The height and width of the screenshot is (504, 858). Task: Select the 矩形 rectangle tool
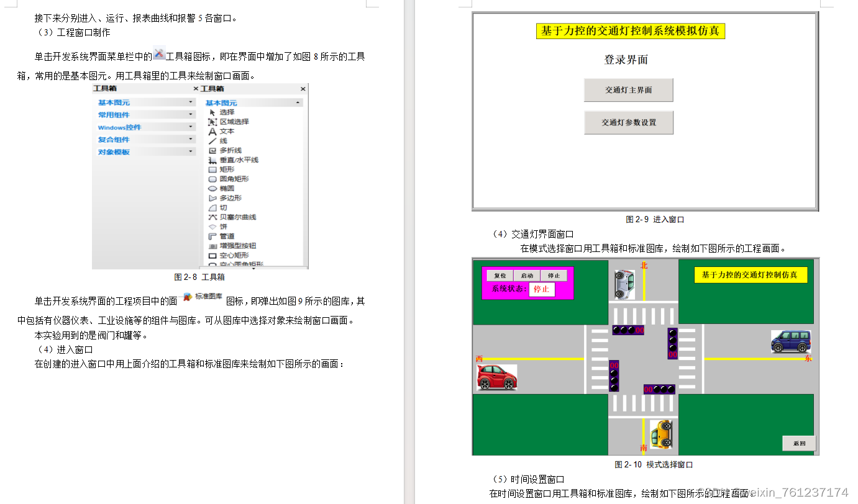tap(221, 169)
